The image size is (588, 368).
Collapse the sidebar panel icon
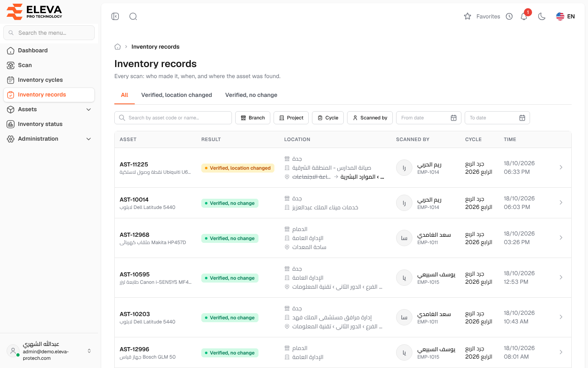[115, 16]
